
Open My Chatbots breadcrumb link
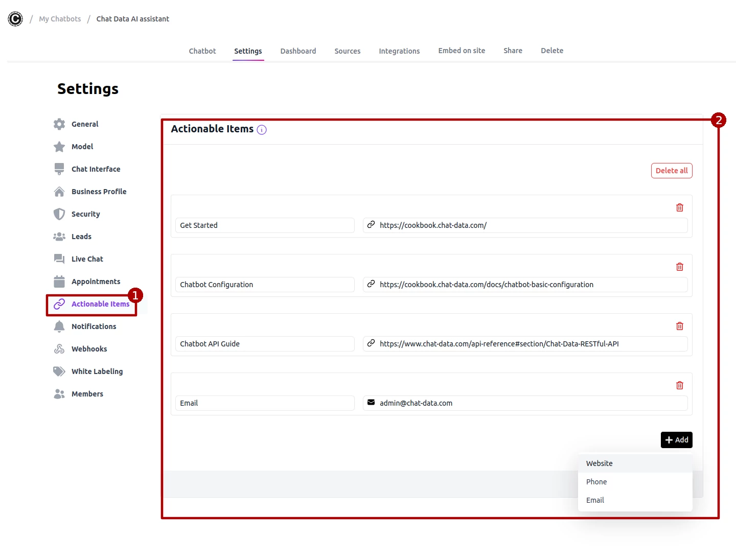tap(60, 19)
